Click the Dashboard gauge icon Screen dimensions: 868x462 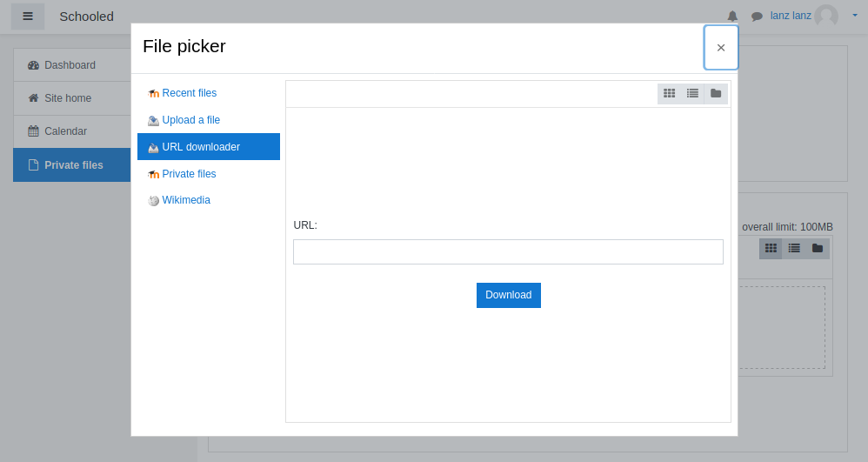pyautogui.click(x=33, y=65)
